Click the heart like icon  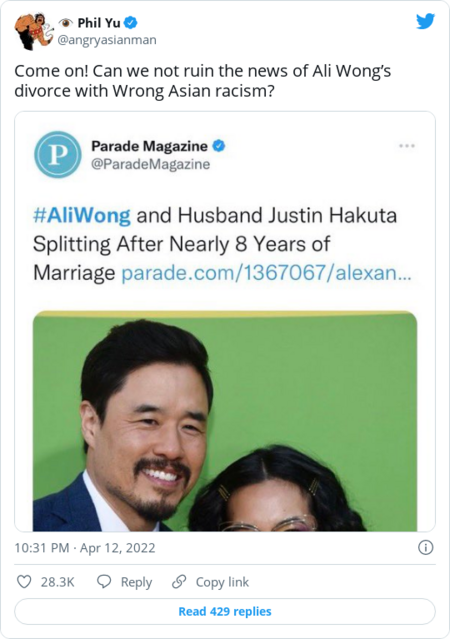pos(24,582)
